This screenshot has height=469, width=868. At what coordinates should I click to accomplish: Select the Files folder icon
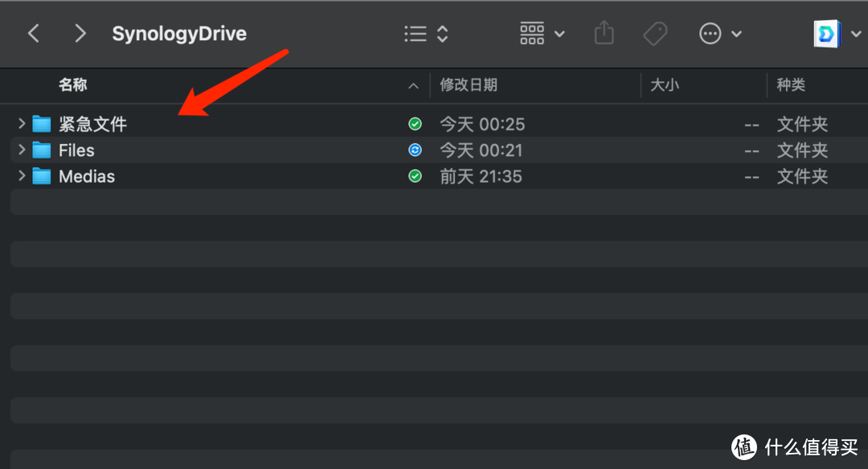42,150
